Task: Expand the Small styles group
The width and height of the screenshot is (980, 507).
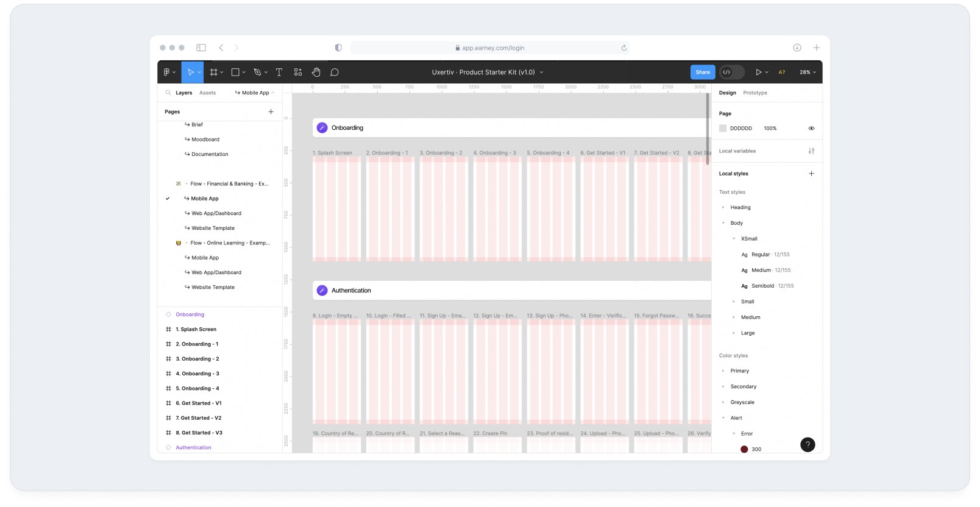Action: point(734,302)
